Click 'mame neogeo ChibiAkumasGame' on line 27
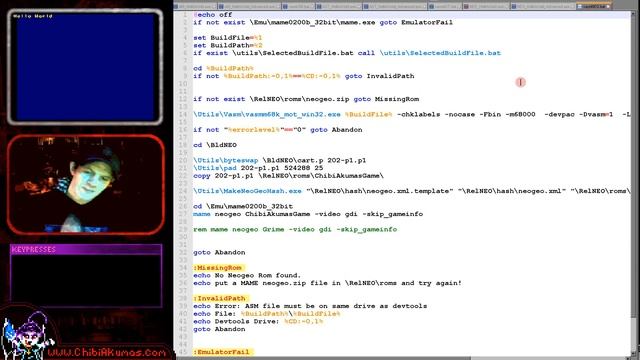 251,214
